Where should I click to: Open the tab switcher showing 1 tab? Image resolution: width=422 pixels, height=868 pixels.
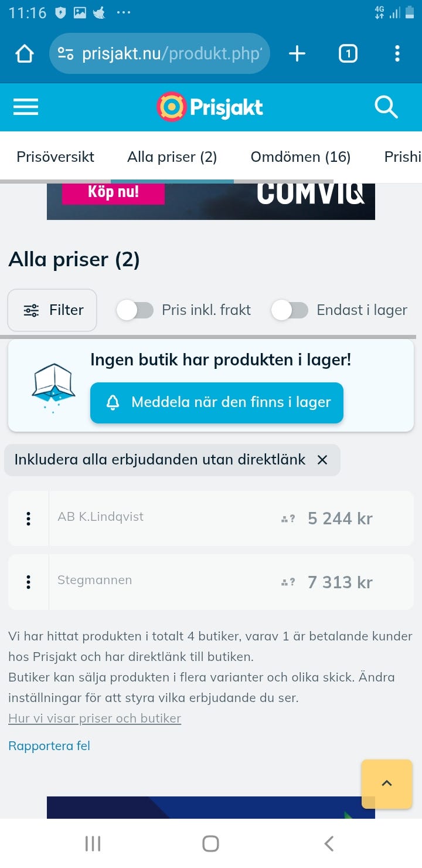click(x=348, y=54)
